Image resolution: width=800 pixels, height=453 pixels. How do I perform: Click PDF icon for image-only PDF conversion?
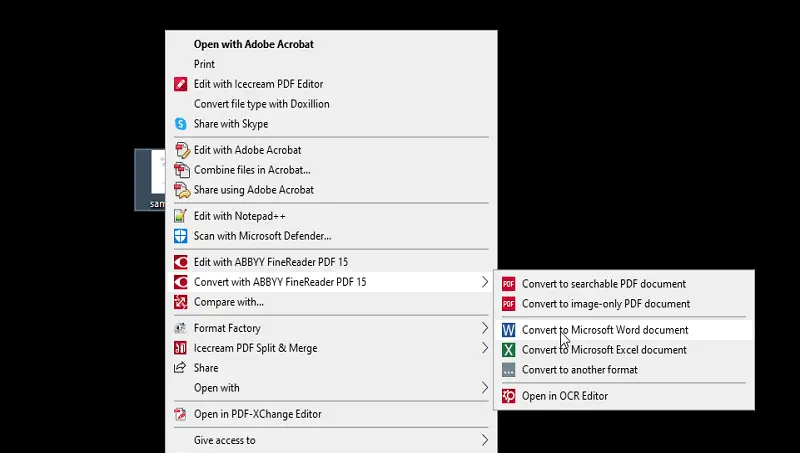coord(509,304)
